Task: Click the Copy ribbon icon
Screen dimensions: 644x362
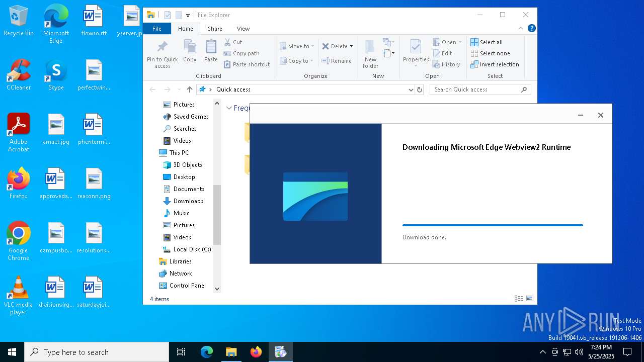Action: 190,51
